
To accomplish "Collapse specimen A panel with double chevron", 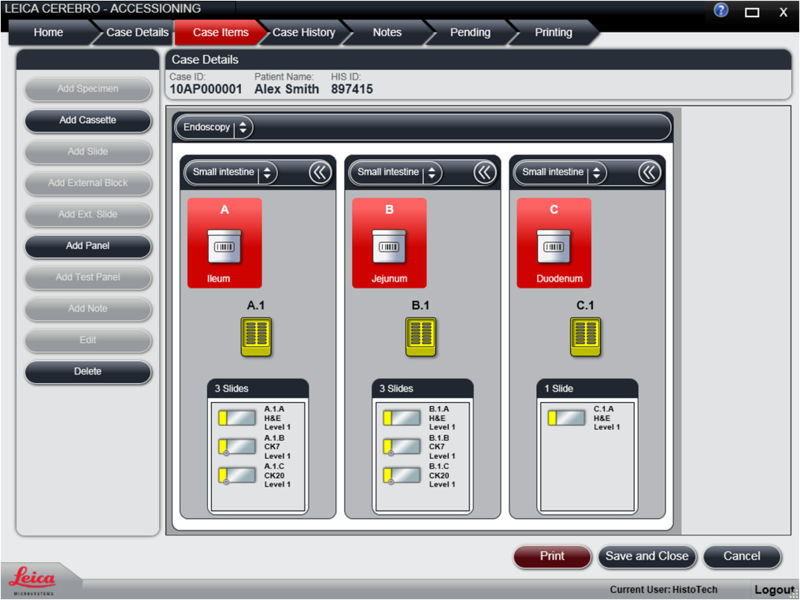I will pyautogui.click(x=320, y=172).
